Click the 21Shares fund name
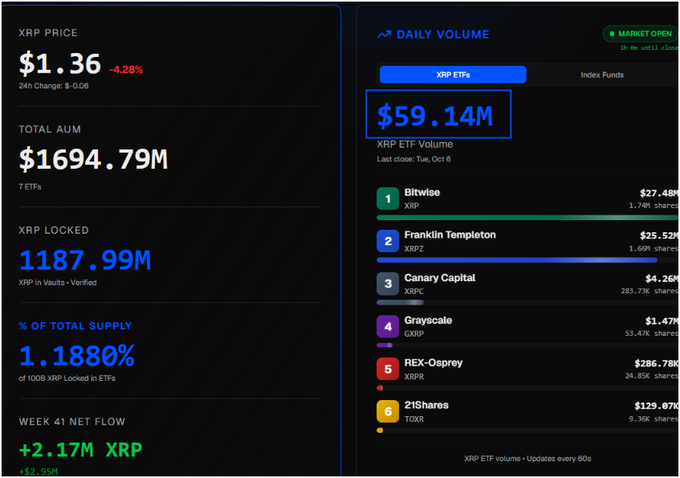 [426, 405]
